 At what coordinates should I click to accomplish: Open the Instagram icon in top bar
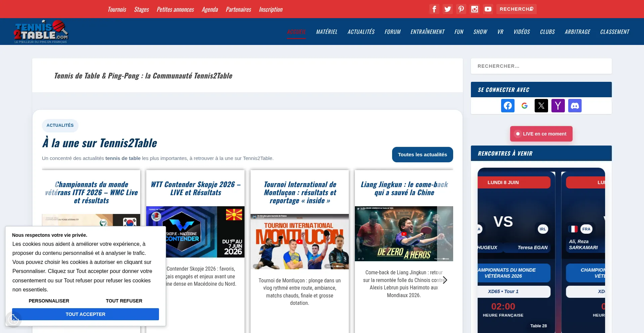pos(475,9)
